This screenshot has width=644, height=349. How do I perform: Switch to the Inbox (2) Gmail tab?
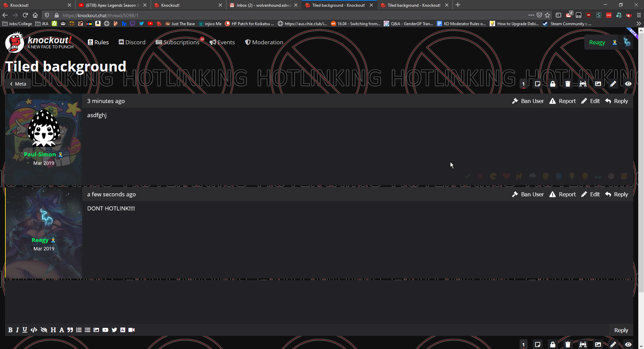pyautogui.click(x=263, y=5)
